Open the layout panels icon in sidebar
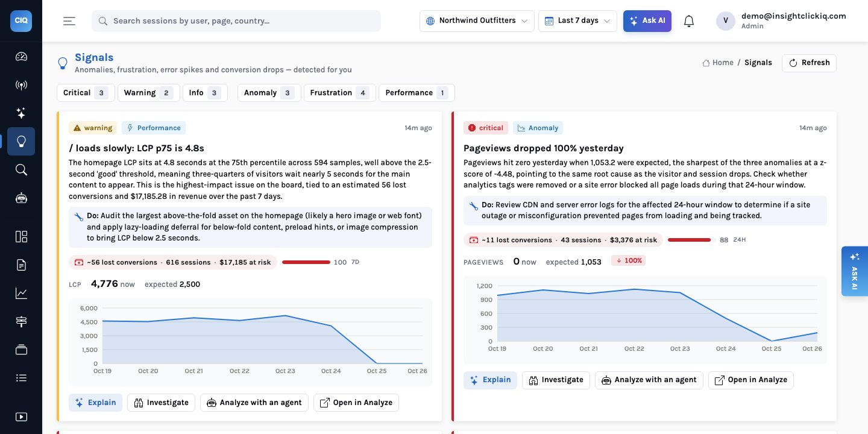 tap(21, 236)
